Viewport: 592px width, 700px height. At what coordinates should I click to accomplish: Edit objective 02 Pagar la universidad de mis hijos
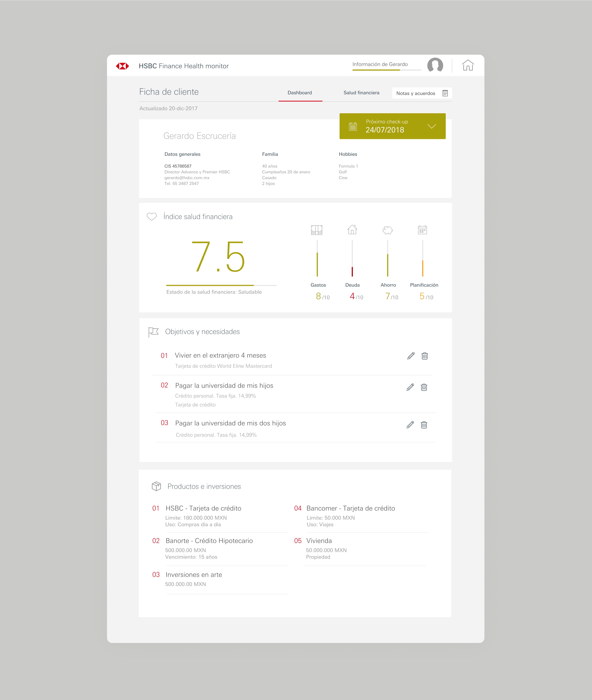coord(410,387)
